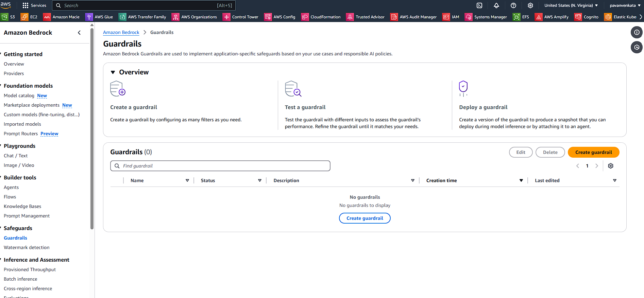Open the EFS shortcut
This screenshot has width=644, height=298.
coord(521,17)
